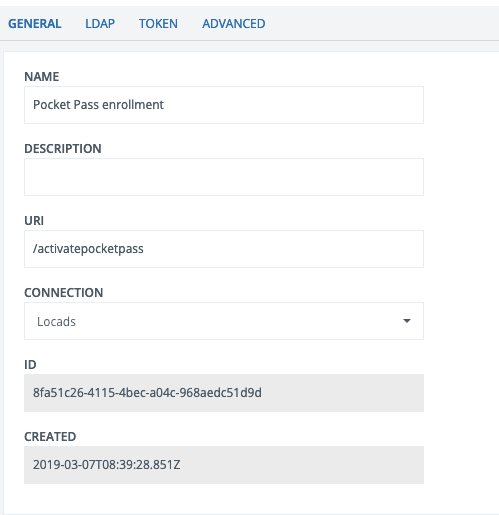Focus the empty Description field
The width and height of the screenshot is (499, 515).
click(x=224, y=177)
